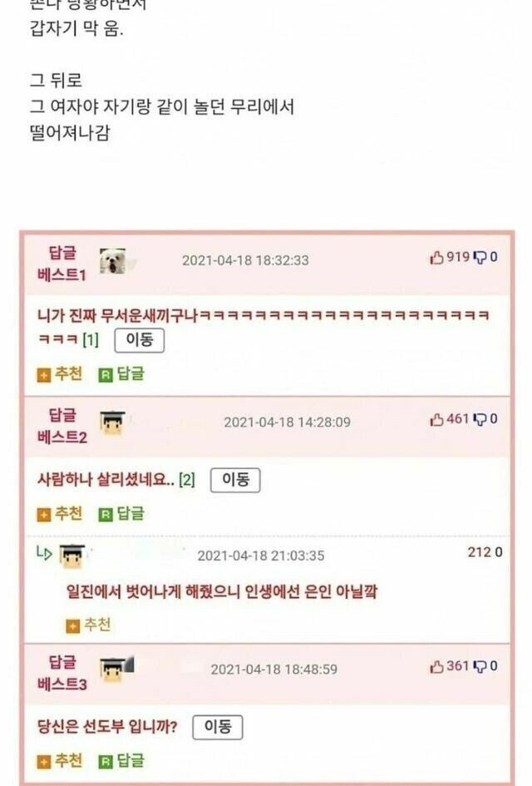532x786 pixels.
Task: Click 추천 under the 사람하나 살리셨네요 comment
Action: coord(60,514)
